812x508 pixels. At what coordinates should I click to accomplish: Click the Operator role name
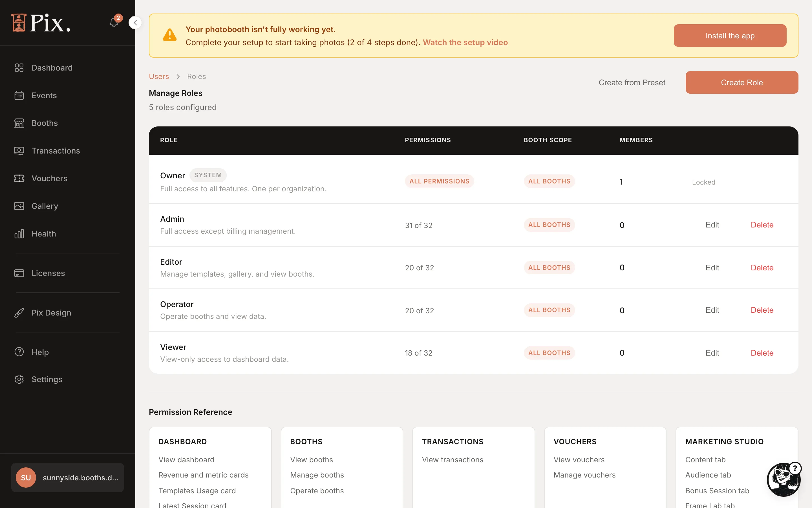point(177,304)
